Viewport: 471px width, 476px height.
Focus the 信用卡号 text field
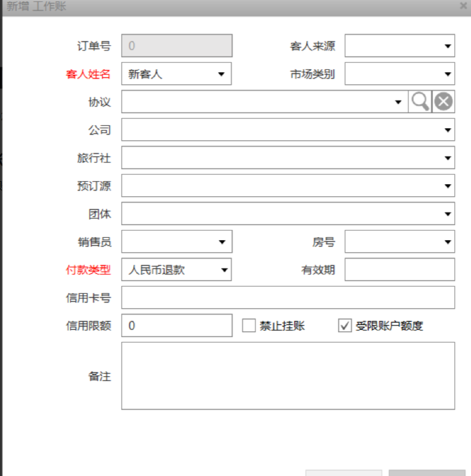click(x=288, y=297)
